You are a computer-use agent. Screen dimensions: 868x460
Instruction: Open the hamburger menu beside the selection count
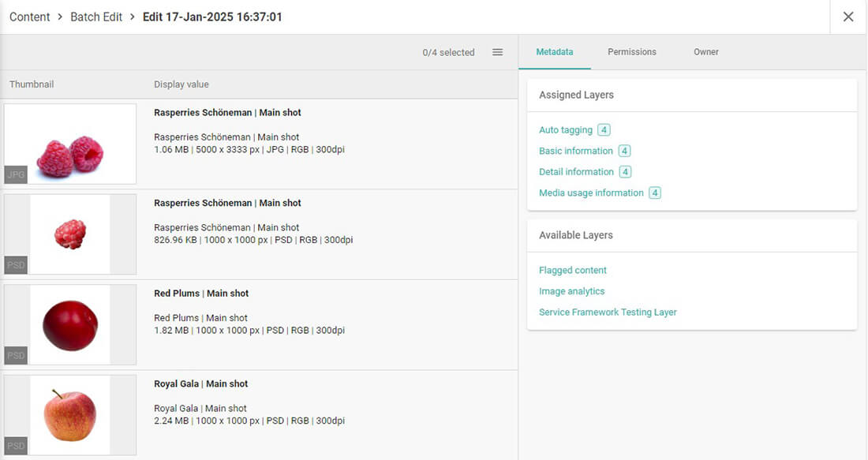497,52
